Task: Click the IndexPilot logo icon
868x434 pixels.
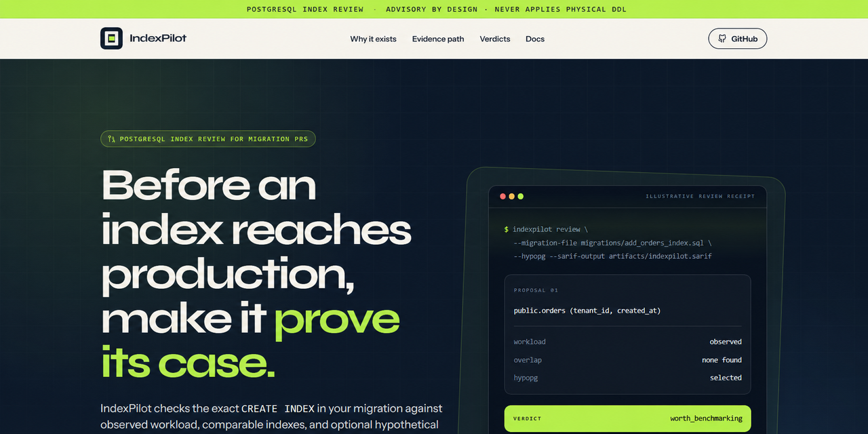Action: tap(111, 39)
